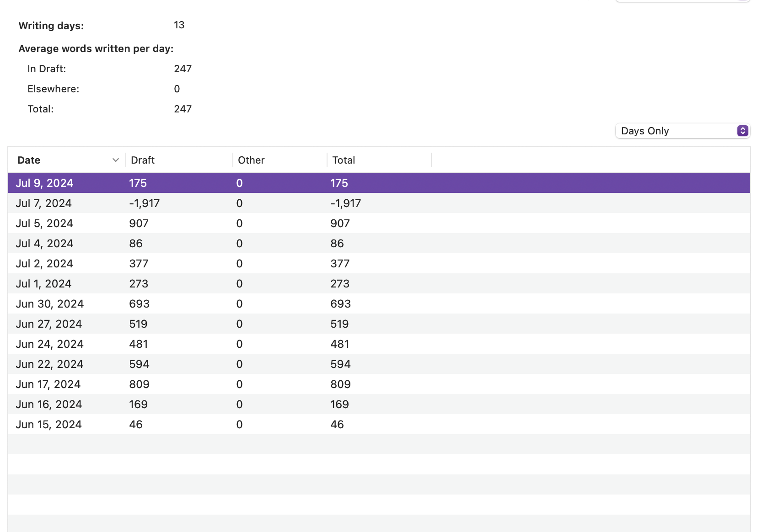Sort by the Other column header
Image resolution: width=763 pixels, height=532 pixels.
pyautogui.click(x=280, y=160)
